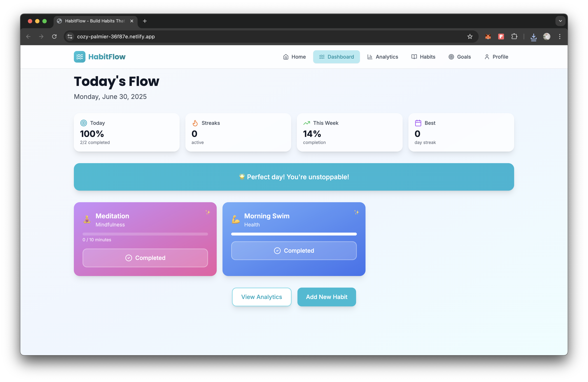Expand the tab search chevron dropdown

[x=560, y=21]
